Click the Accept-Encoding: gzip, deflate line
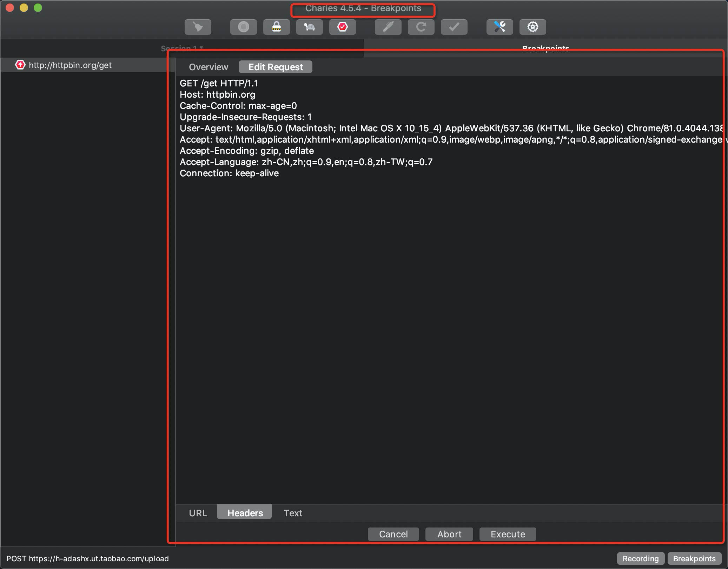 click(247, 151)
